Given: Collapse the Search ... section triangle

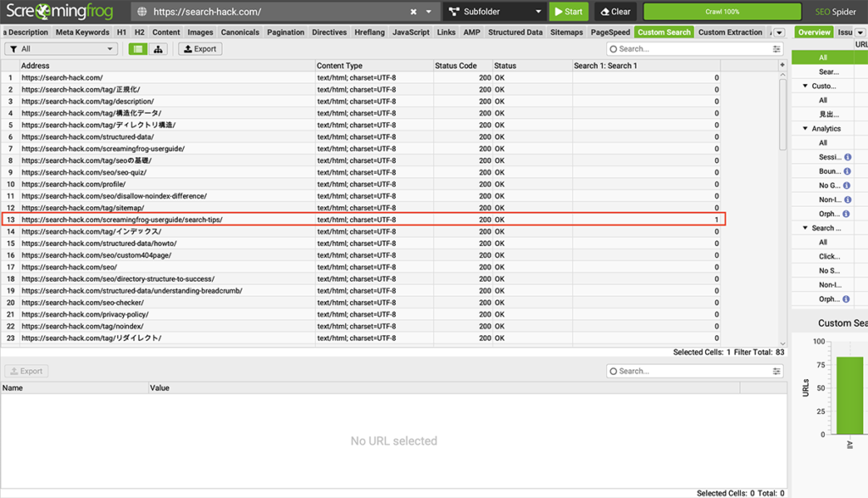Looking at the screenshot, I should [805, 227].
